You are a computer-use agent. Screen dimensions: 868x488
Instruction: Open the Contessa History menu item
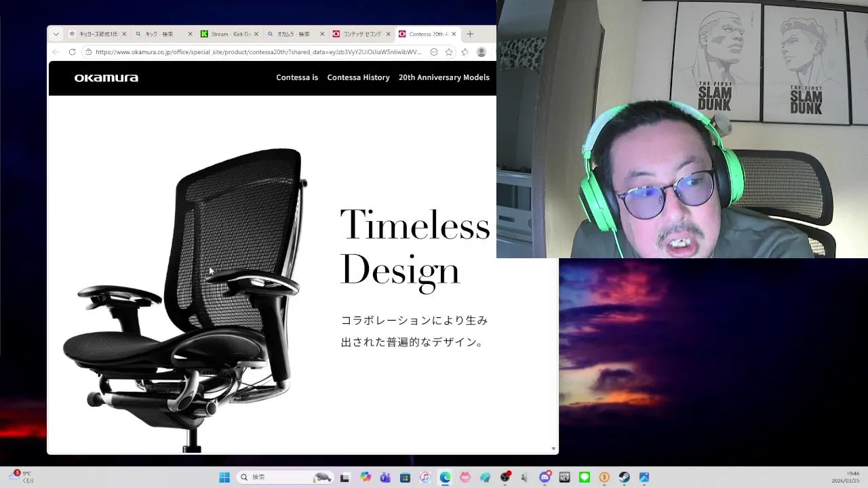click(358, 77)
